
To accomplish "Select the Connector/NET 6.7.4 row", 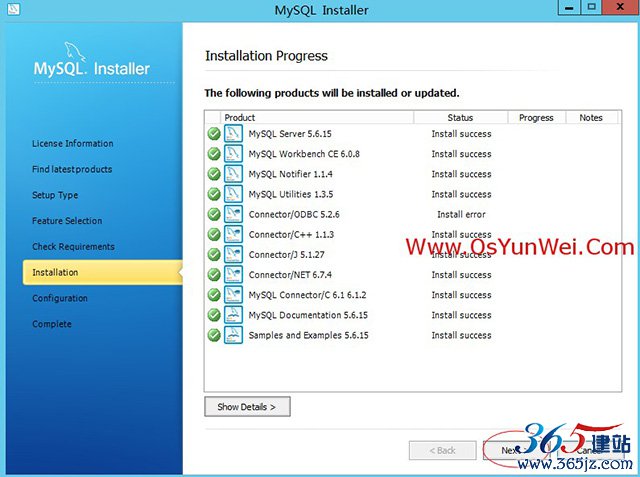I will [x=413, y=275].
